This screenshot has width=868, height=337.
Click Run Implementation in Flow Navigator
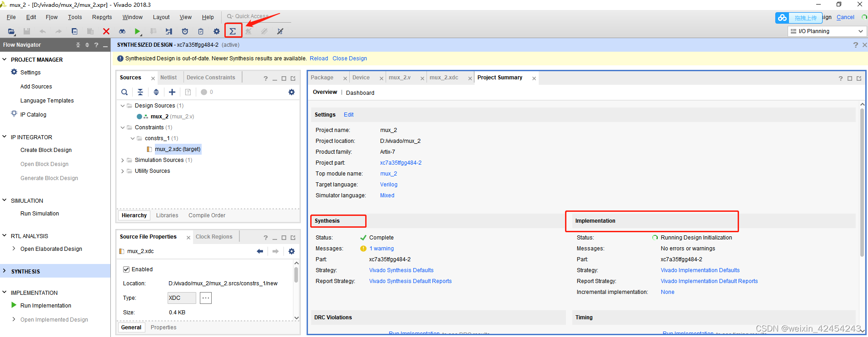pyautogui.click(x=46, y=306)
